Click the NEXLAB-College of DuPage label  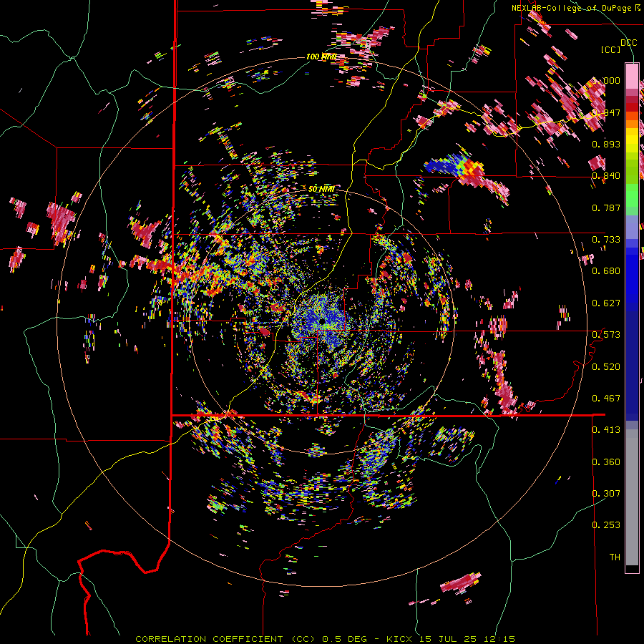tap(575, 8)
